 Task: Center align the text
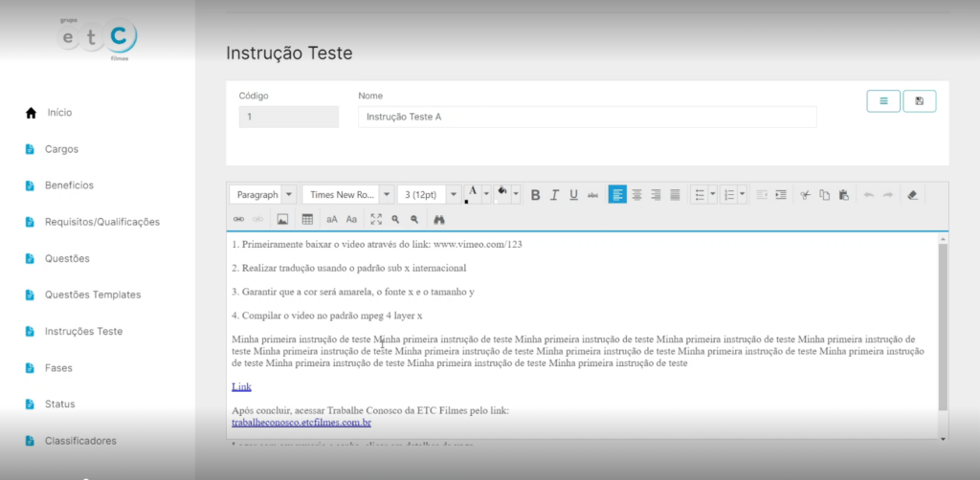click(x=636, y=195)
